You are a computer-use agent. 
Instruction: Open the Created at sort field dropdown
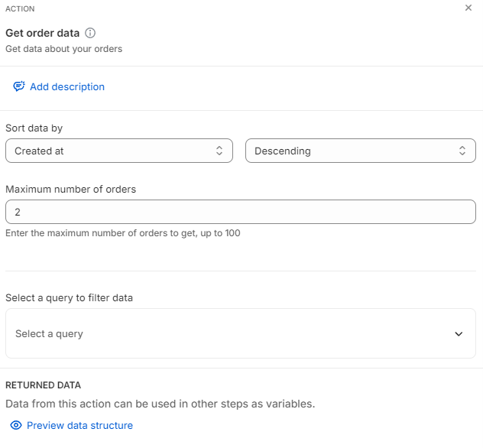(118, 151)
